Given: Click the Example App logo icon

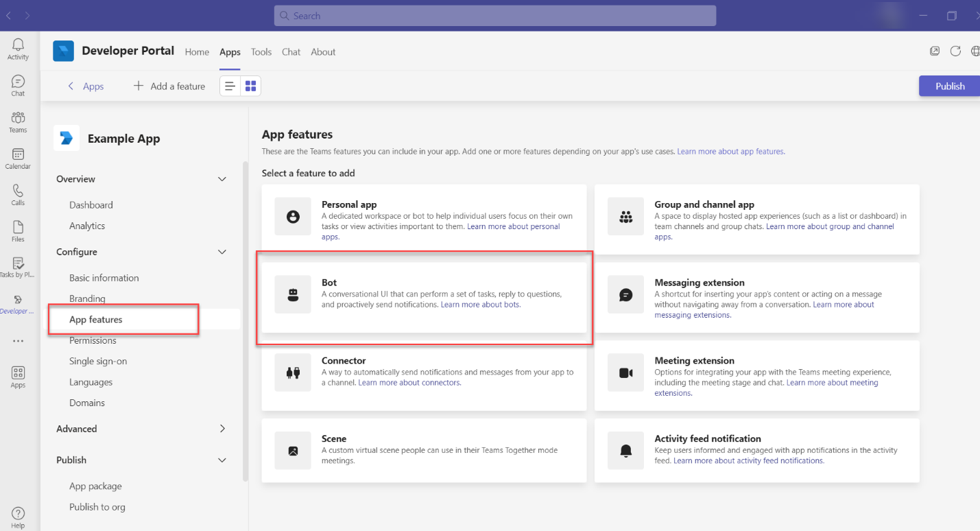Looking at the screenshot, I should pos(67,138).
